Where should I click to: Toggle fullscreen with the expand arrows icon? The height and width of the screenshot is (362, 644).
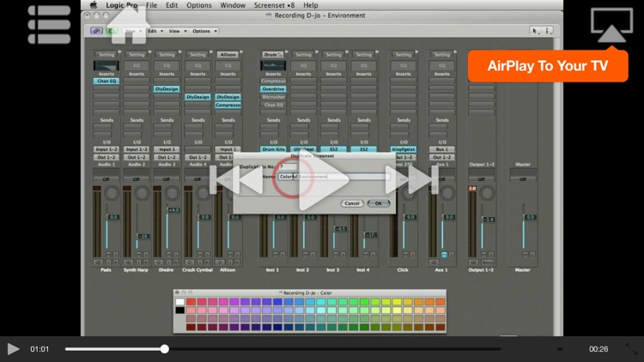(632, 349)
